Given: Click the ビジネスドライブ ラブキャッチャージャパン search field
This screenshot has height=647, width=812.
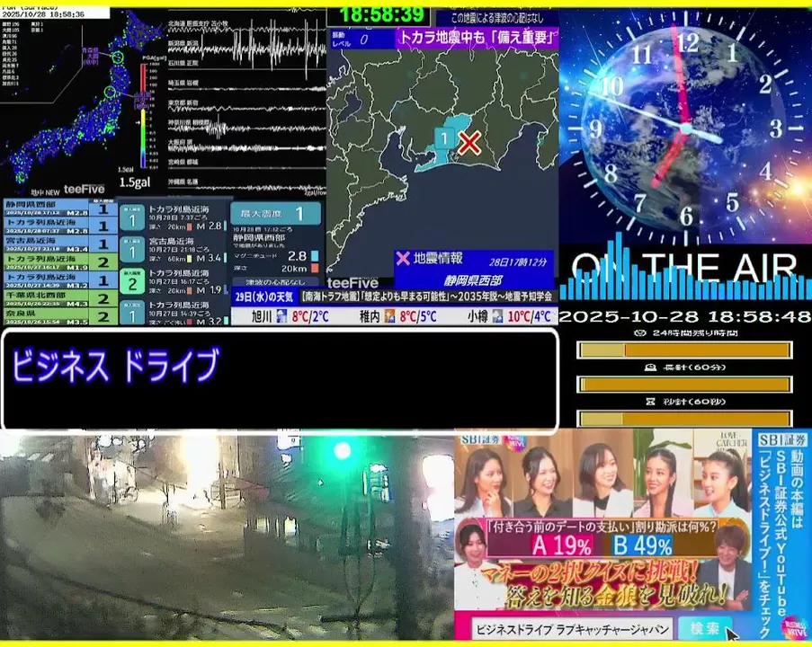Looking at the screenshot, I should (572, 629).
